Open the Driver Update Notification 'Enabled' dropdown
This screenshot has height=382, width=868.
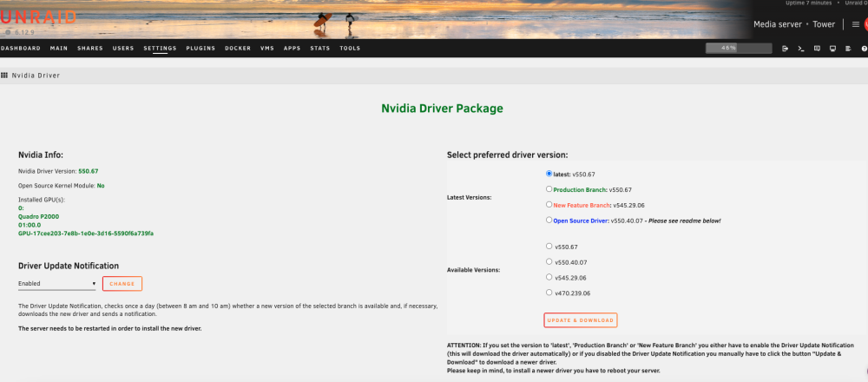pyautogui.click(x=56, y=283)
